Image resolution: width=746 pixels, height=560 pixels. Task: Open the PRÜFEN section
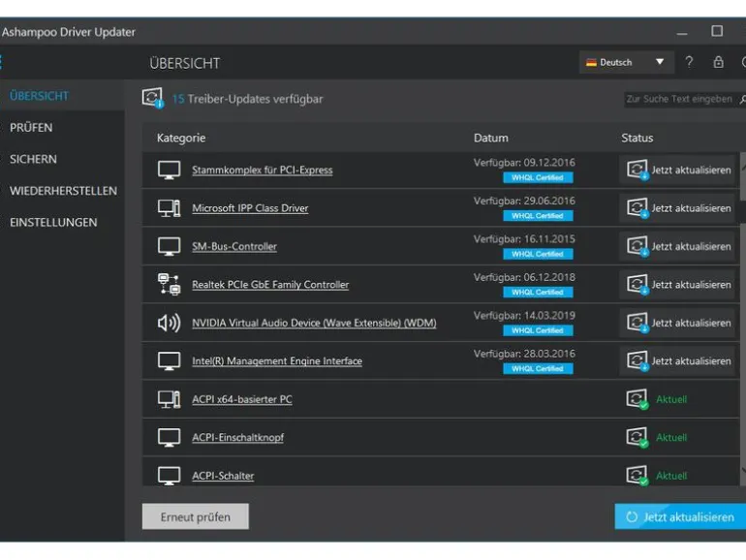coord(31,128)
